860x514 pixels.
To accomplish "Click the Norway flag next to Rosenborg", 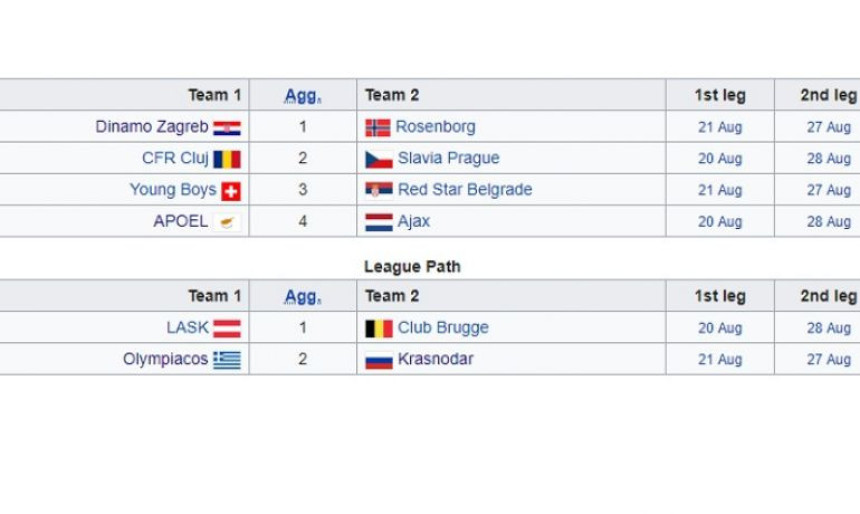I will click(378, 128).
